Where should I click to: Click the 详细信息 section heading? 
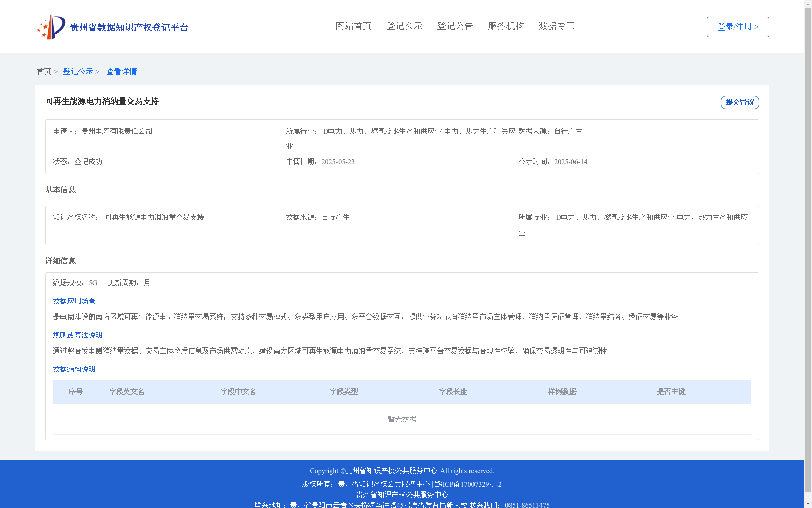point(60,261)
